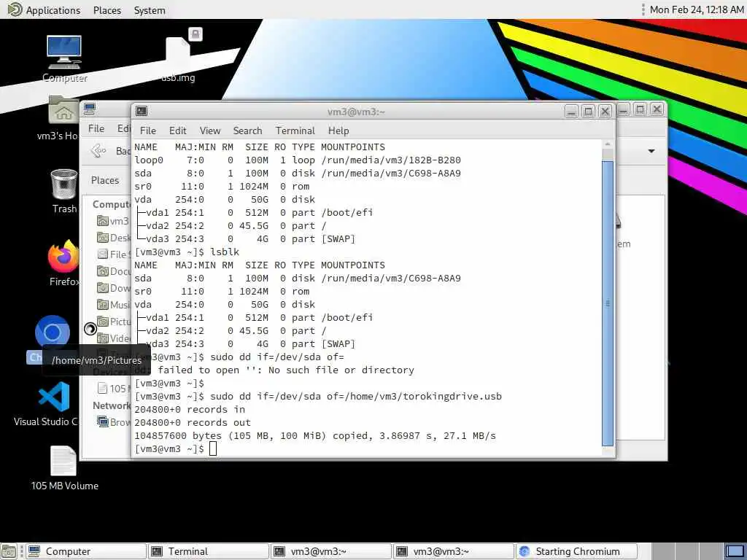Open Places dropdown header in file manager sidebar
The height and width of the screenshot is (560, 747).
(105, 181)
